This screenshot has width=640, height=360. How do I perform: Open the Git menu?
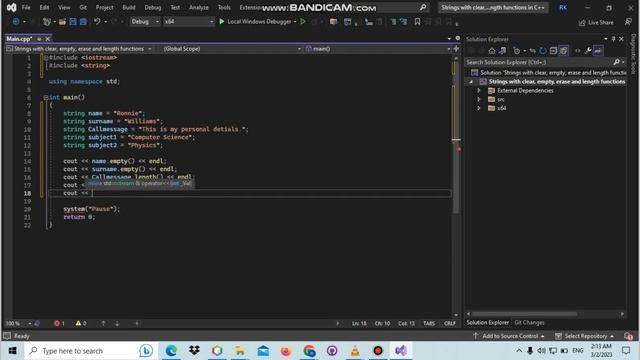[83, 7]
